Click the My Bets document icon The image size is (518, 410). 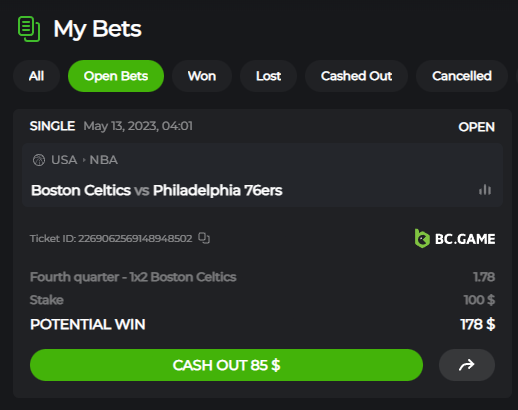(29, 29)
